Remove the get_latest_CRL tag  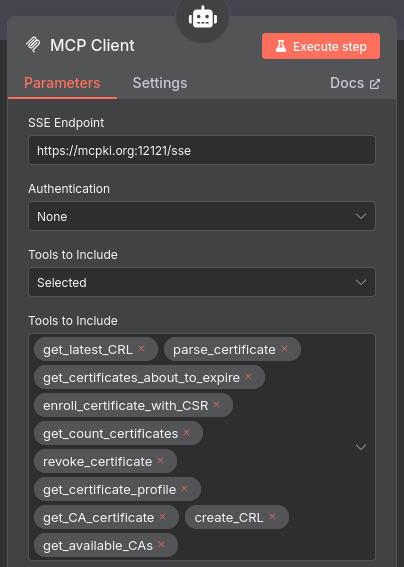[141, 349]
